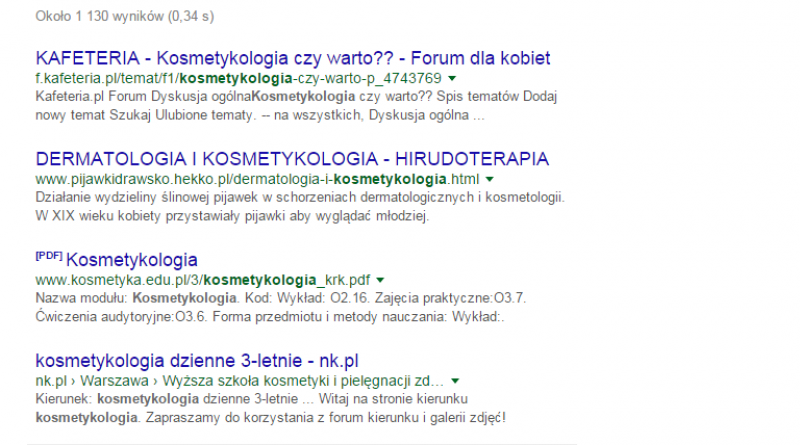Viewport: 800px width, 445px height.
Task: Expand dropdown arrow next to pijawkidrawsko.hekko.pl URL
Action: click(x=490, y=180)
